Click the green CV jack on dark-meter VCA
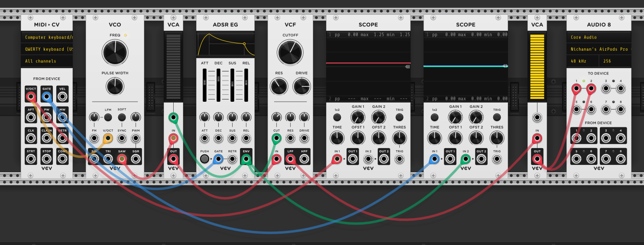 pos(173,117)
